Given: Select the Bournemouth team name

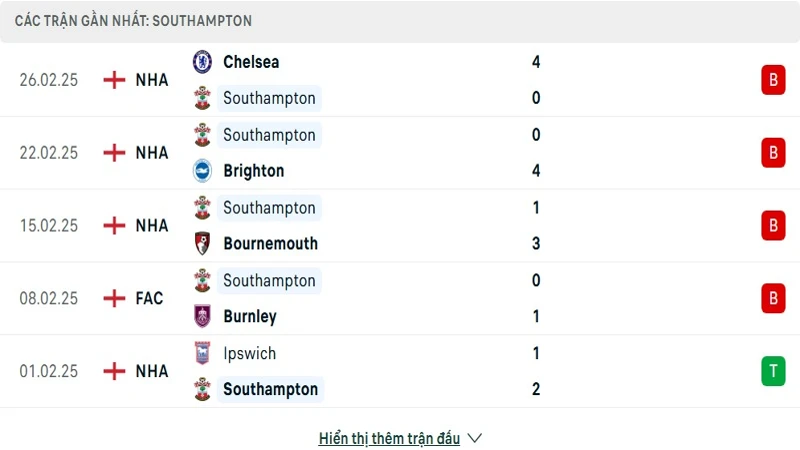Looking at the screenshot, I should click(270, 244).
